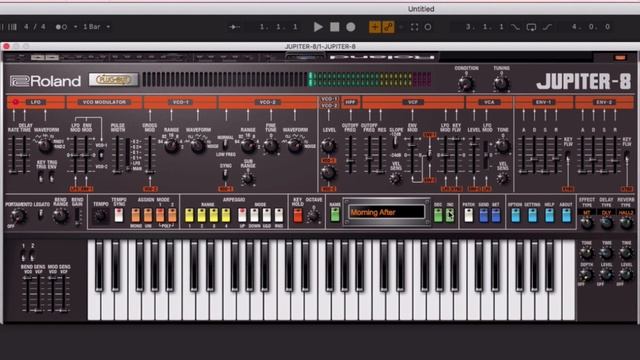Stop playback with the transport Stop button
Image resolution: width=640 pixels, height=360 pixels.
(x=335, y=27)
